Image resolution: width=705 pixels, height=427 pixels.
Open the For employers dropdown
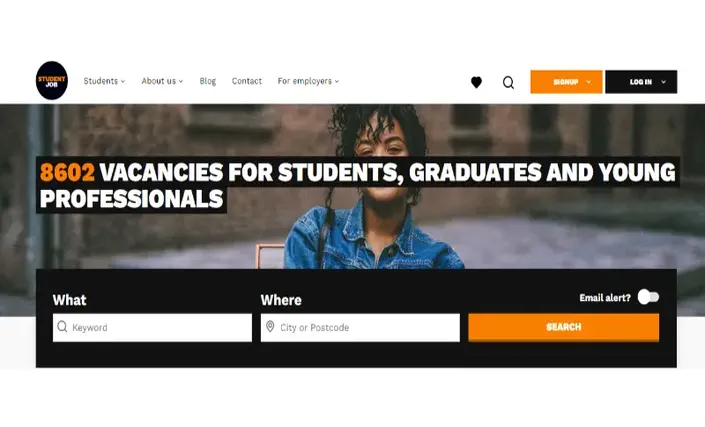[308, 81]
